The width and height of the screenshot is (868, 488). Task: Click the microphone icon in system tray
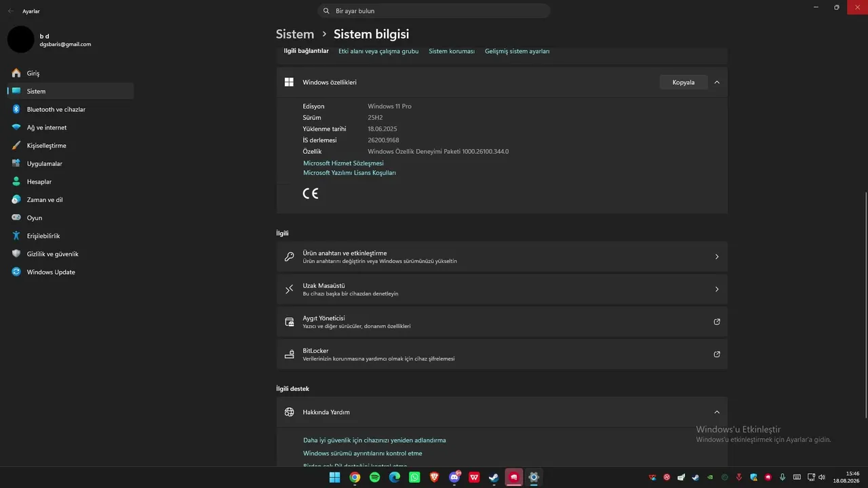point(783,477)
